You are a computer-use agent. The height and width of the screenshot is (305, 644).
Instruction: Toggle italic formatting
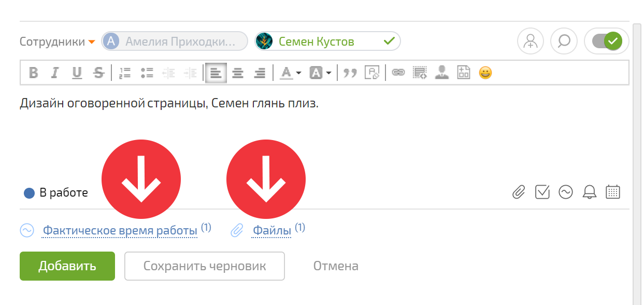point(54,73)
